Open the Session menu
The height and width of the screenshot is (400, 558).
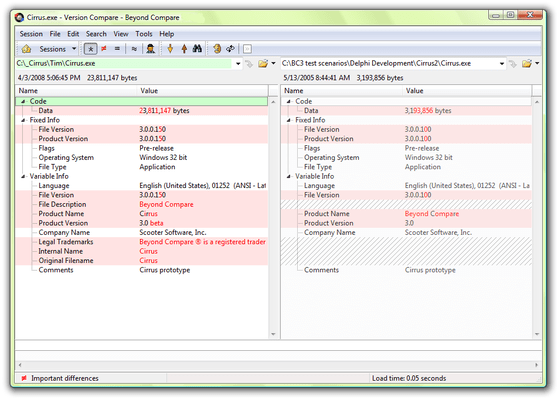click(x=31, y=34)
